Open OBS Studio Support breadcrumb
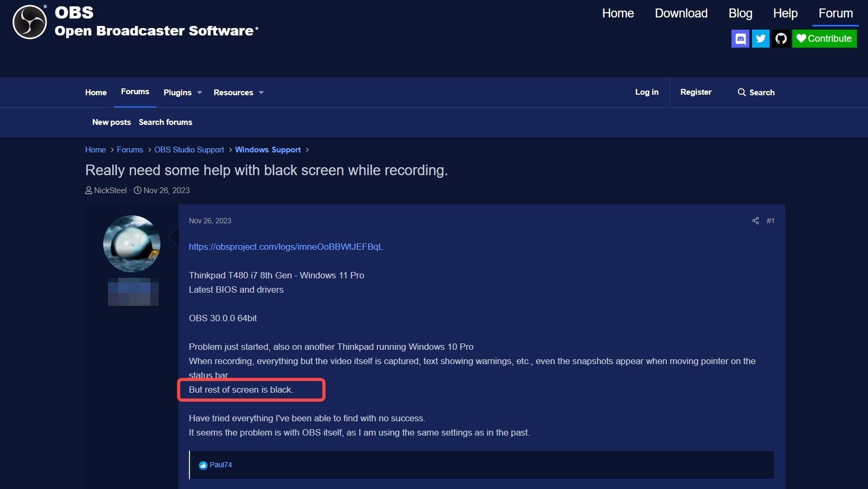868x489 pixels. (x=189, y=150)
